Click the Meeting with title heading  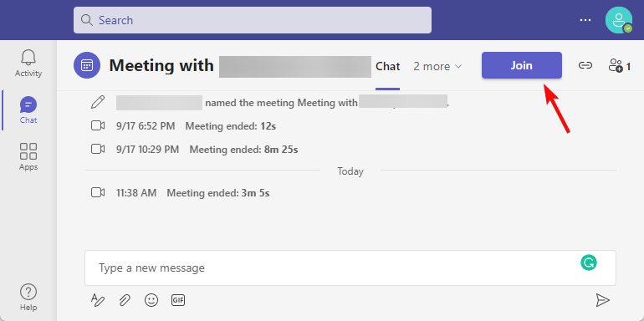[161, 66]
